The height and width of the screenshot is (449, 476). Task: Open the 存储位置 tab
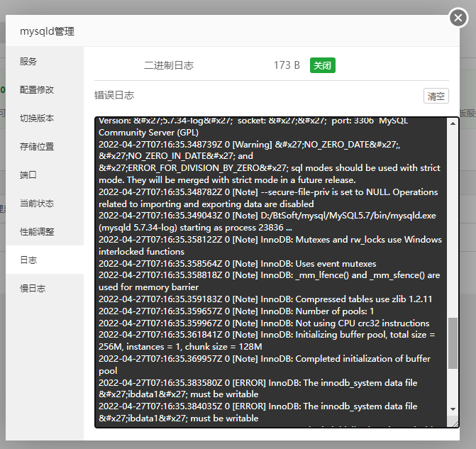point(45,147)
